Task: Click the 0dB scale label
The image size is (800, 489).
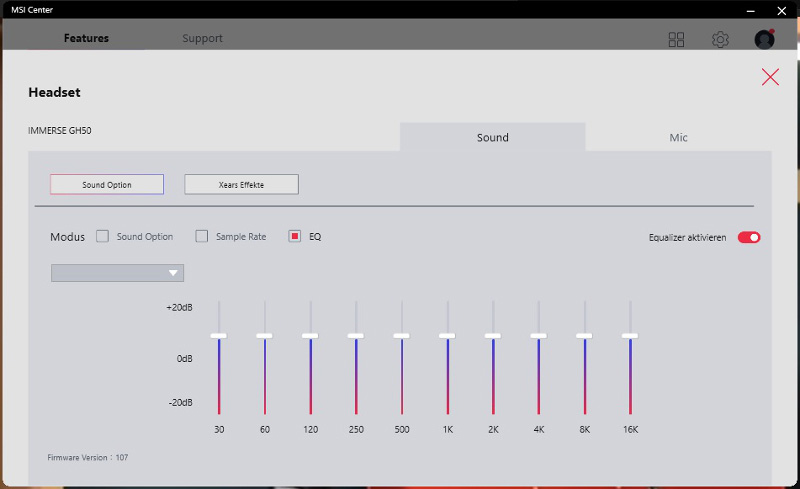Action: coord(185,358)
